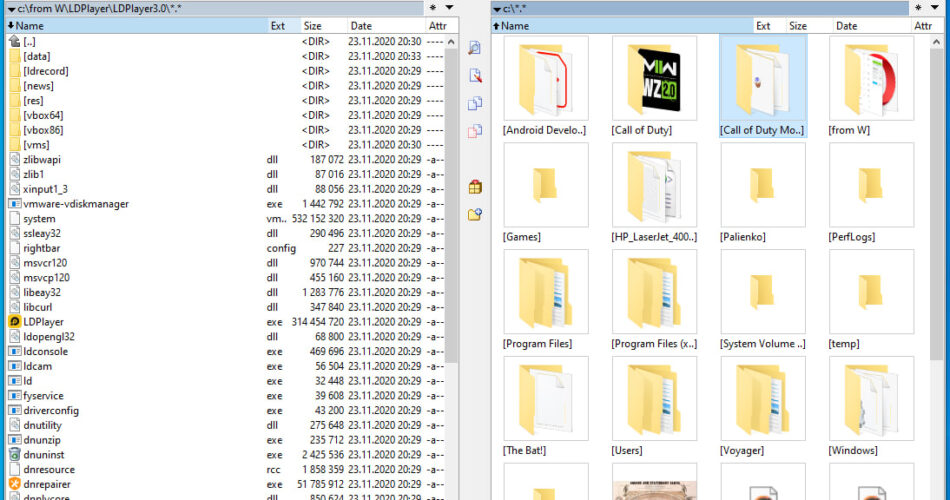The width and height of the screenshot is (950, 500).
Task: Sort right panel by Attr column
Action: [926, 25]
